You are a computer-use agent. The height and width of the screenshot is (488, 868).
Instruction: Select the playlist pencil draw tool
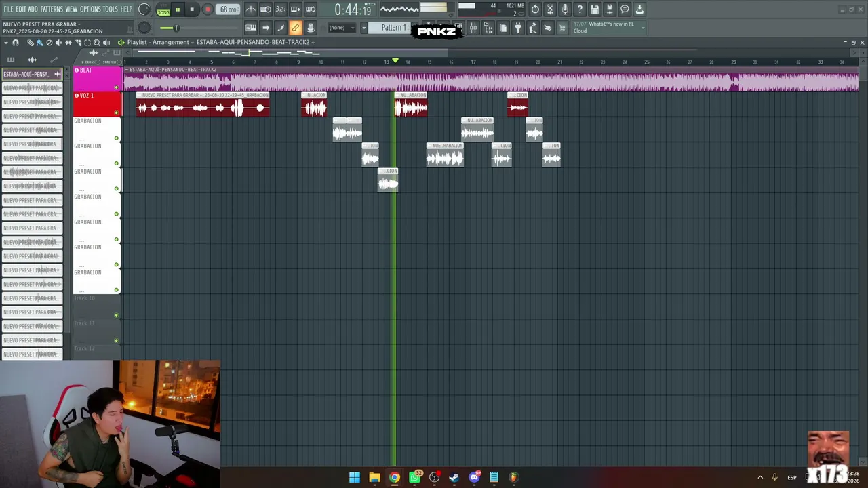pos(30,43)
